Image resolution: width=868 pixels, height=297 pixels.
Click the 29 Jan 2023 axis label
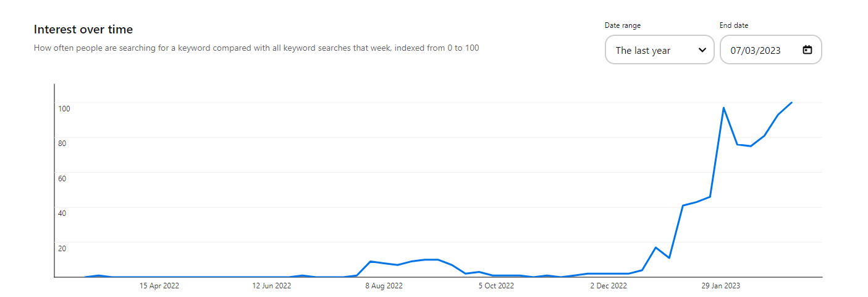point(720,286)
